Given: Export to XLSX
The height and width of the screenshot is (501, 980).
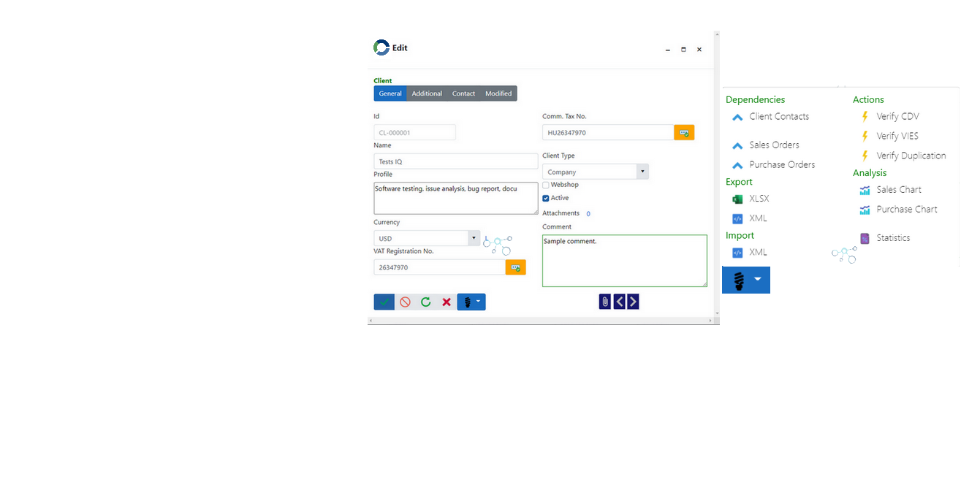Looking at the screenshot, I should tap(759, 199).
